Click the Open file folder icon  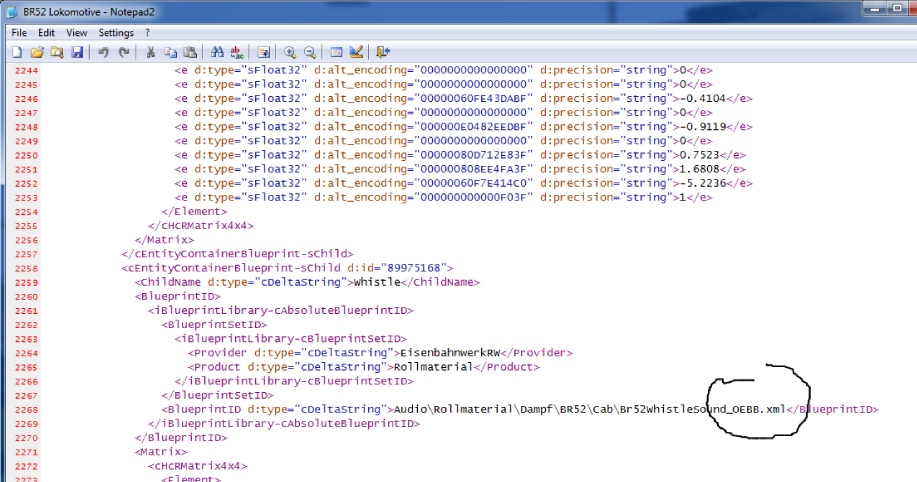tap(37, 52)
